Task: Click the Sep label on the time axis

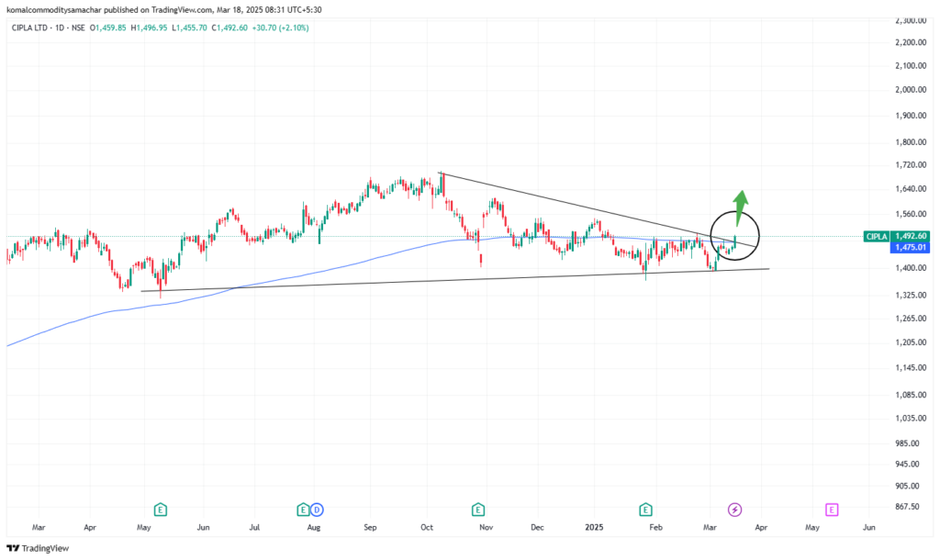Action: 370,528
